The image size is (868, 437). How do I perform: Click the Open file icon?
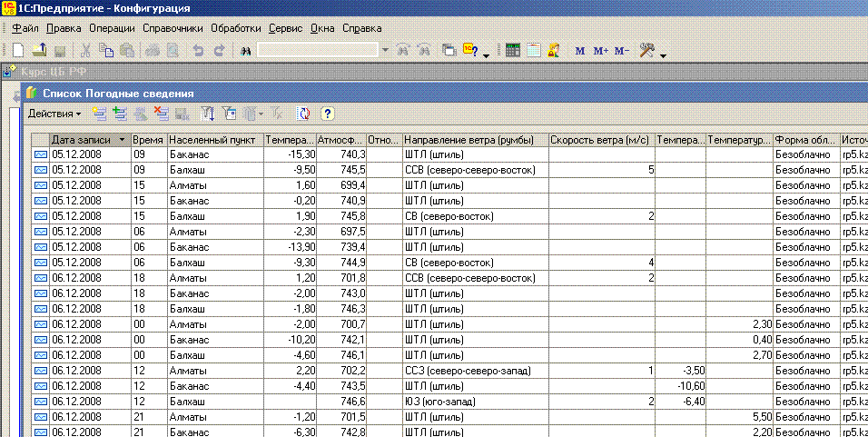pos(41,51)
